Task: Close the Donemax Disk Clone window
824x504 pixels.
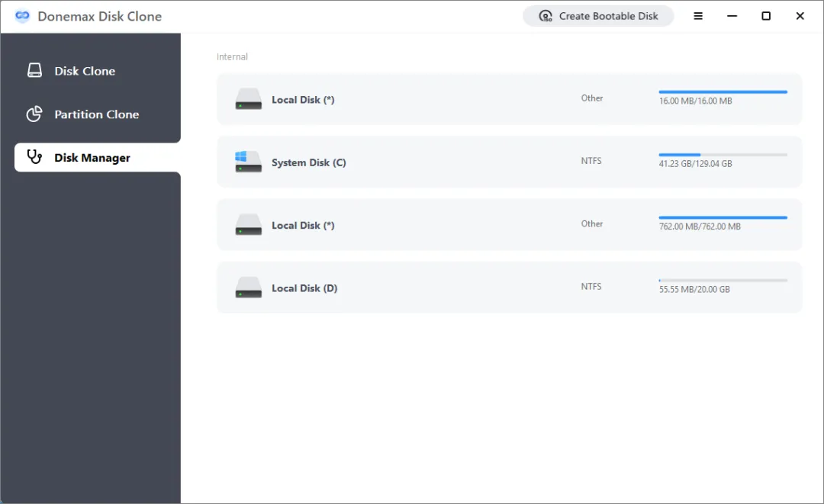Action: 800,16
